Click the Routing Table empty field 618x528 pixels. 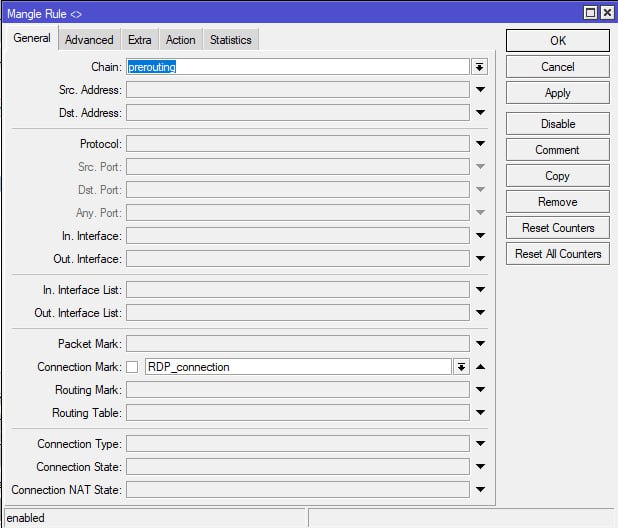tap(298, 413)
